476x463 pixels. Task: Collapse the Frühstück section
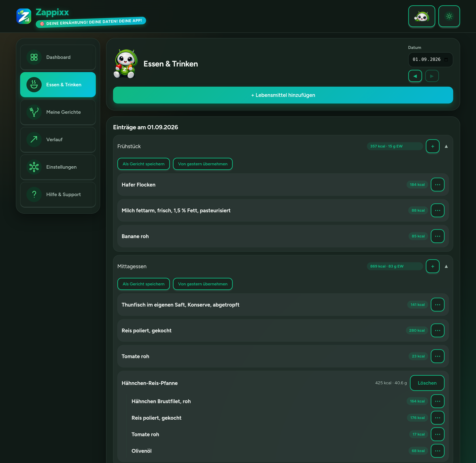[446, 146]
